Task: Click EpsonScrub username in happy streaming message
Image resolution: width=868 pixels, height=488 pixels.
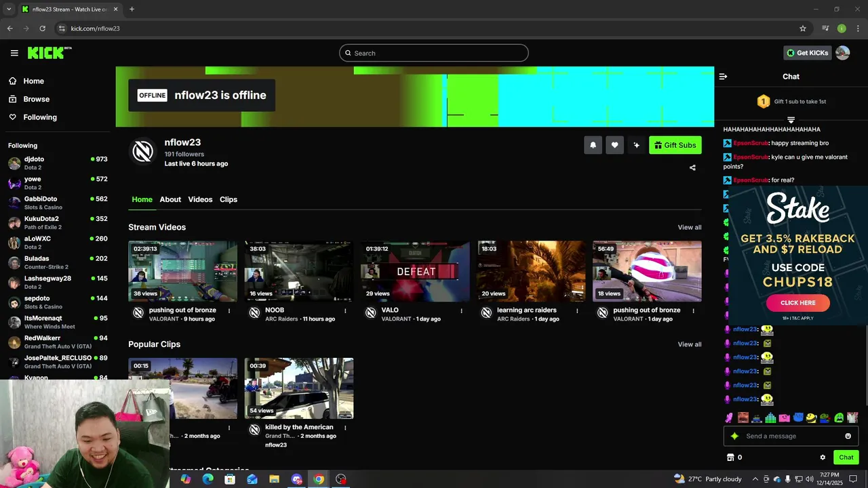Action: (750, 143)
